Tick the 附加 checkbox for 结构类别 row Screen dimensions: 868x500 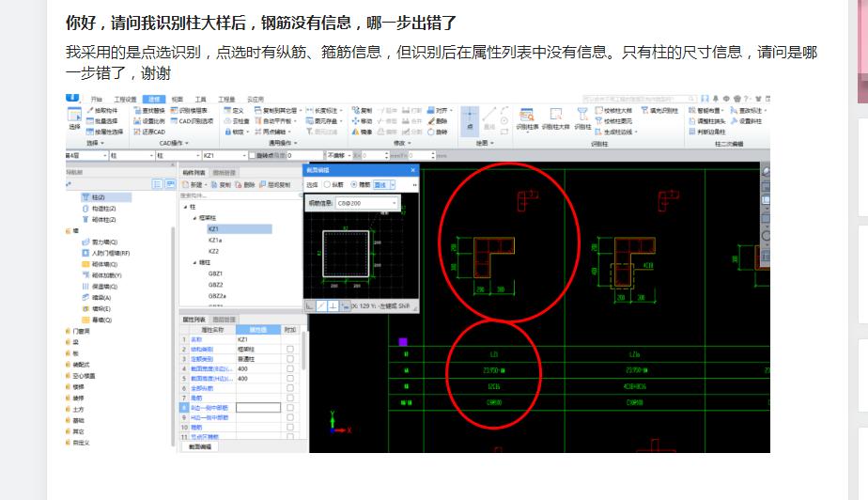[x=290, y=350]
